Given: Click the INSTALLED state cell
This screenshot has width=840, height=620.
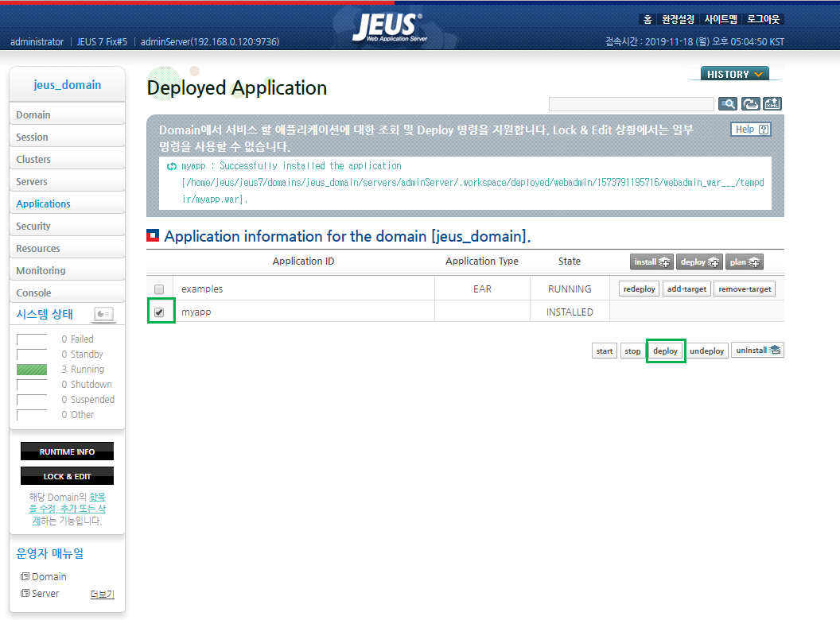Looking at the screenshot, I should (570, 312).
